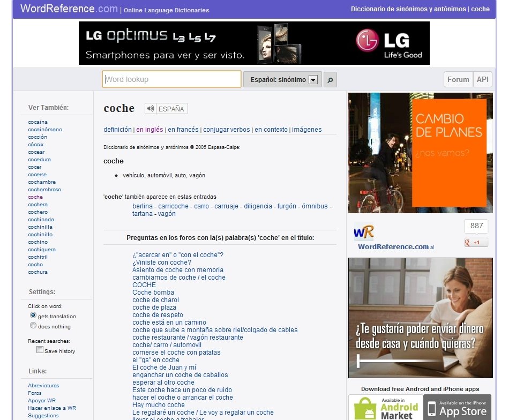Open the sidebar word 'cóccix'
This screenshot has height=420, width=516.
(x=36, y=145)
